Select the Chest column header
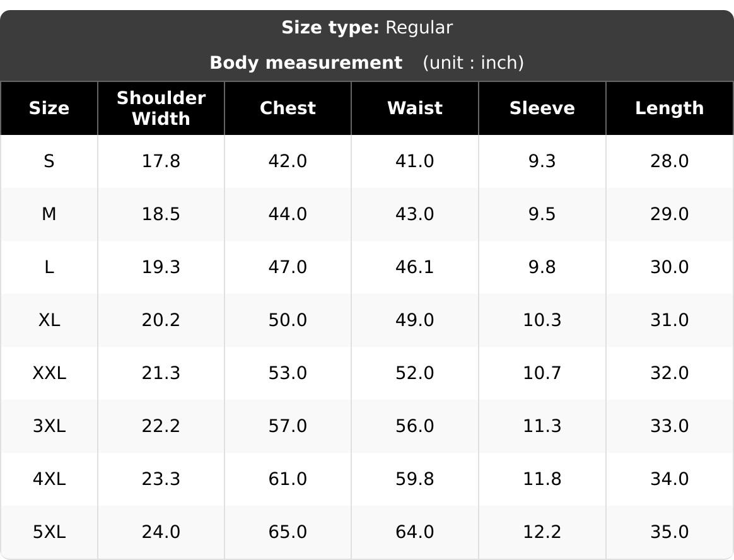This screenshot has width=734, height=560. (288, 108)
